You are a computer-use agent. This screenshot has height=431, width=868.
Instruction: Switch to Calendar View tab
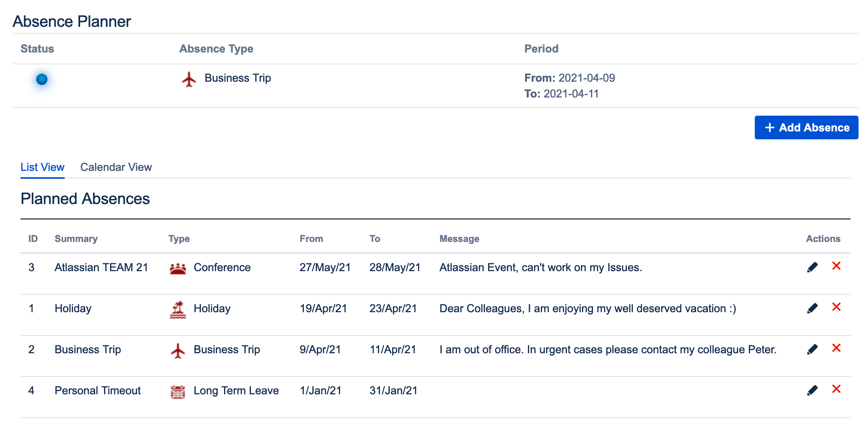116,167
